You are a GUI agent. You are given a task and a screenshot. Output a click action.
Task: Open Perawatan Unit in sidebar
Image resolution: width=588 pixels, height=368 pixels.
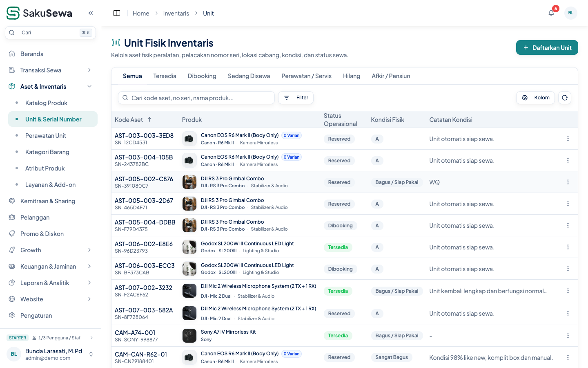pos(53,135)
